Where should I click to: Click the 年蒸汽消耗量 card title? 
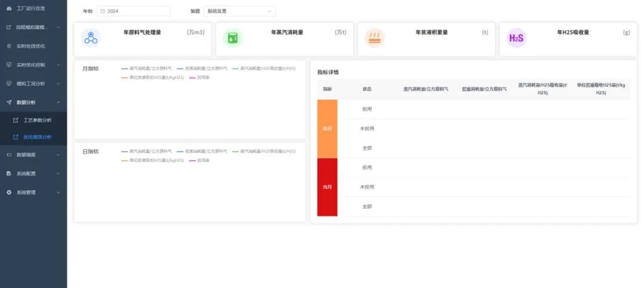point(287,32)
